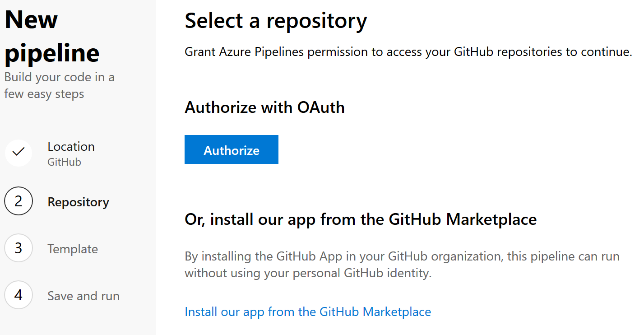This screenshot has width=644, height=335.
Task: Select the GitHub label under Location
Action: 64,162
